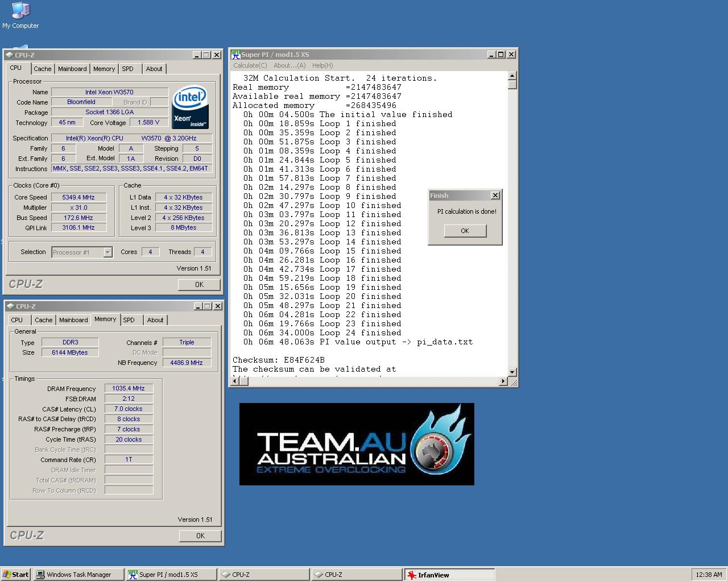This screenshot has width=728, height=582.
Task: Click the Intel Xeon inside logo
Action: click(x=190, y=107)
